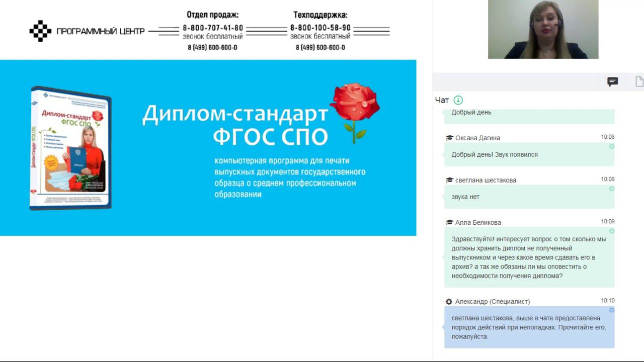The width and height of the screenshot is (644, 362).
Task: Click the Программный центр checkered logo
Action: [x=40, y=31]
